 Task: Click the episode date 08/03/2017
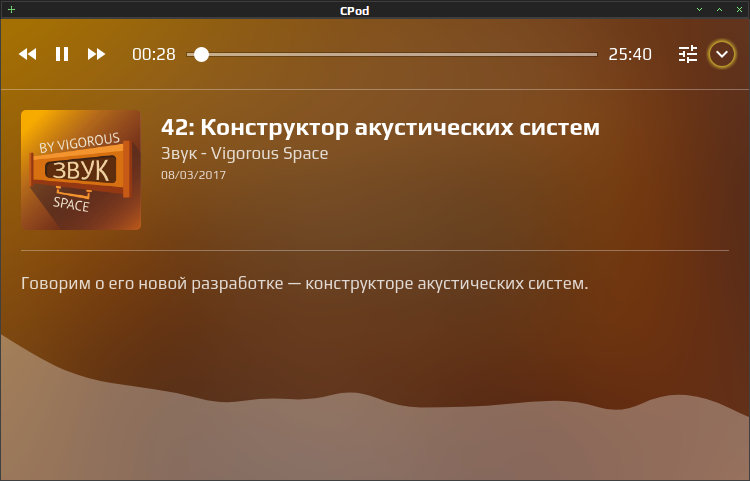pos(193,175)
